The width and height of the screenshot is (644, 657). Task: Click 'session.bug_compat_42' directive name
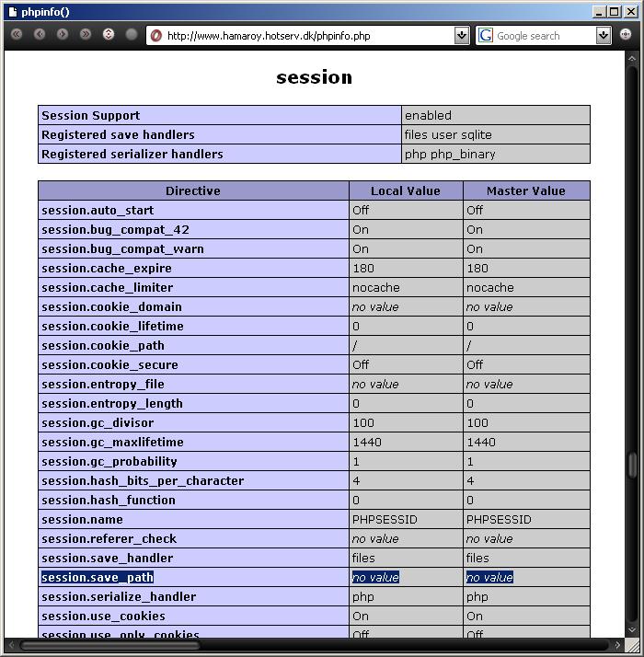[115, 230]
